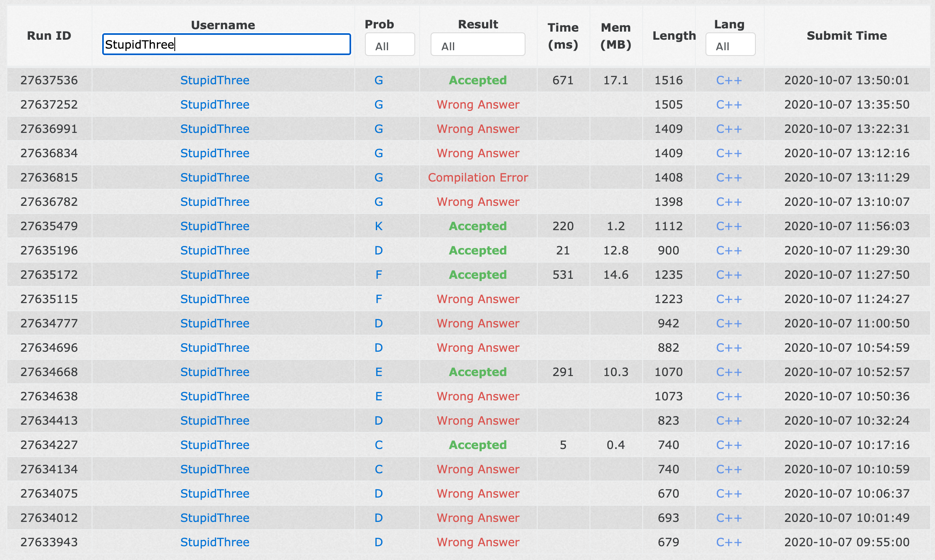Open StupidThree link for run 27637536
The image size is (935, 560).
[214, 80]
